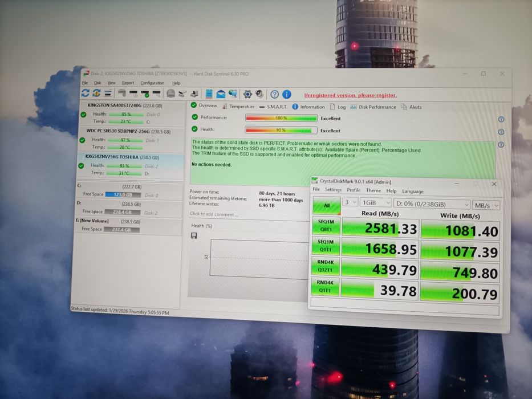Open Help menu in Hard Disk Sentinel
This screenshot has height=399, width=532.
[176, 83]
